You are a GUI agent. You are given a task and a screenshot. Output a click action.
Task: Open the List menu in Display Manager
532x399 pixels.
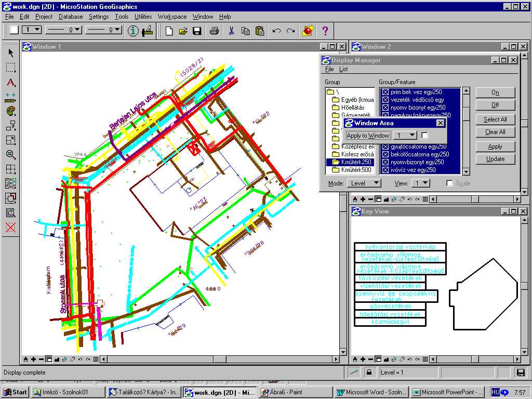(343, 69)
